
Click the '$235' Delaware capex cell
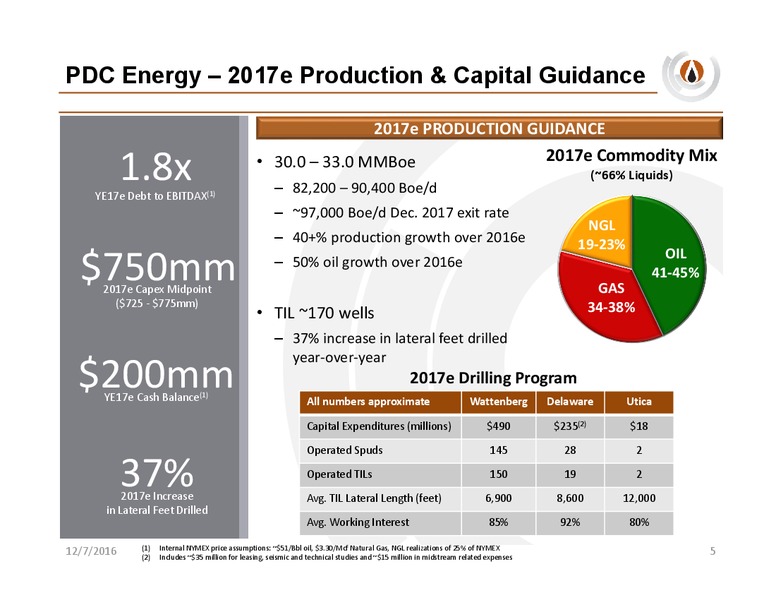570,426
